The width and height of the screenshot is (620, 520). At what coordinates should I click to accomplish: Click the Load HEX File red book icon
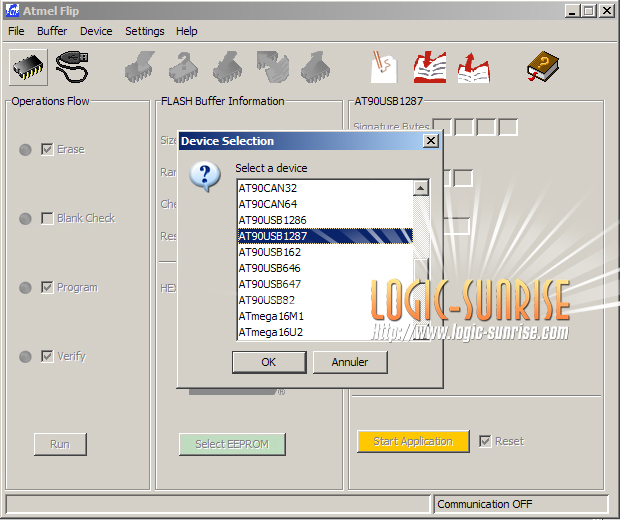coord(430,67)
